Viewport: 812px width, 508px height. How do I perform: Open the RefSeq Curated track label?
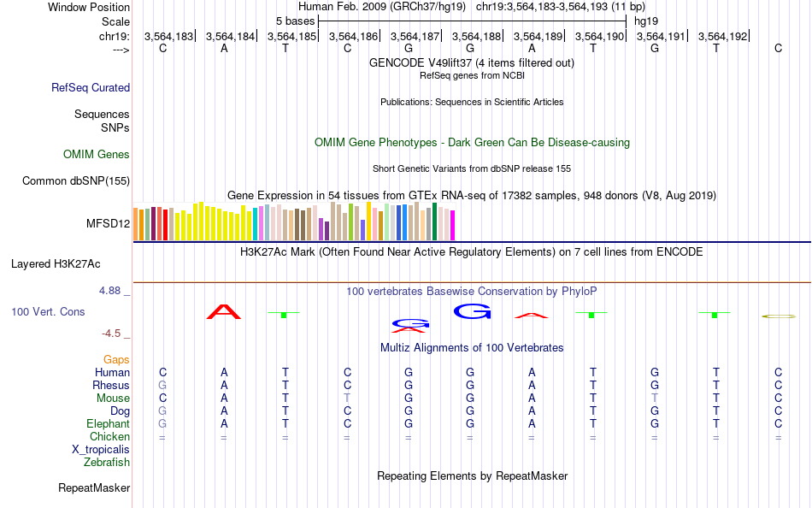point(91,87)
